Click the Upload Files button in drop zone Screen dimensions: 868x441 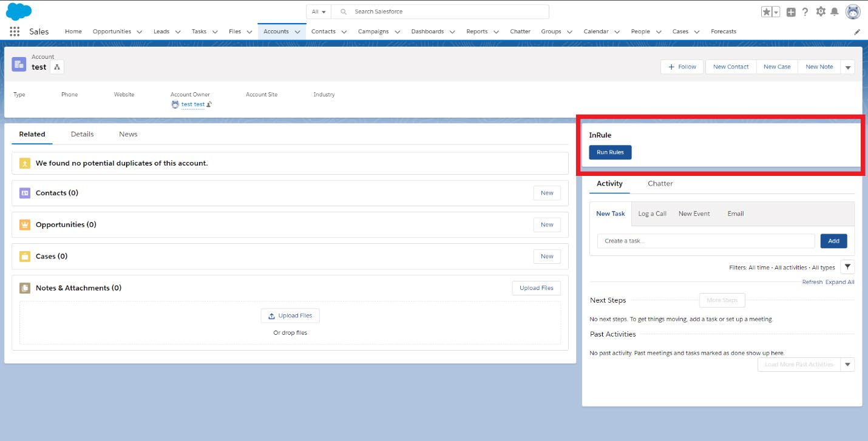pyautogui.click(x=290, y=315)
